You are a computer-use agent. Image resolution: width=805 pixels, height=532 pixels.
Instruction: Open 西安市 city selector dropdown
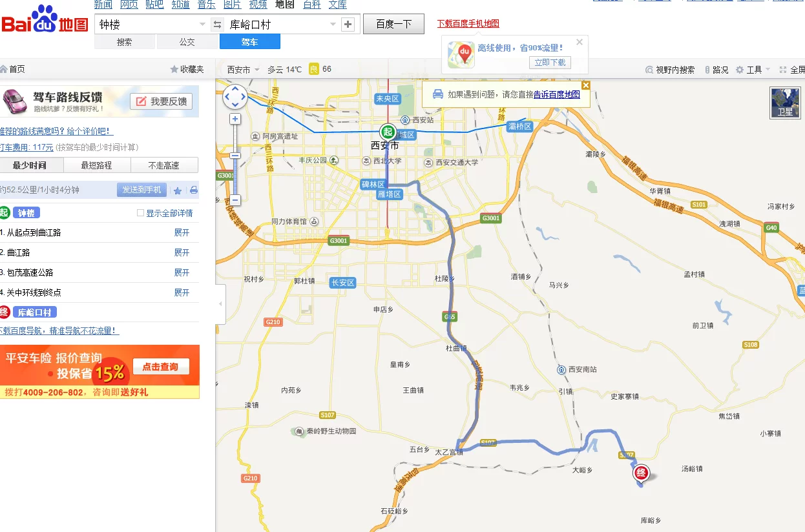pos(243,69)
